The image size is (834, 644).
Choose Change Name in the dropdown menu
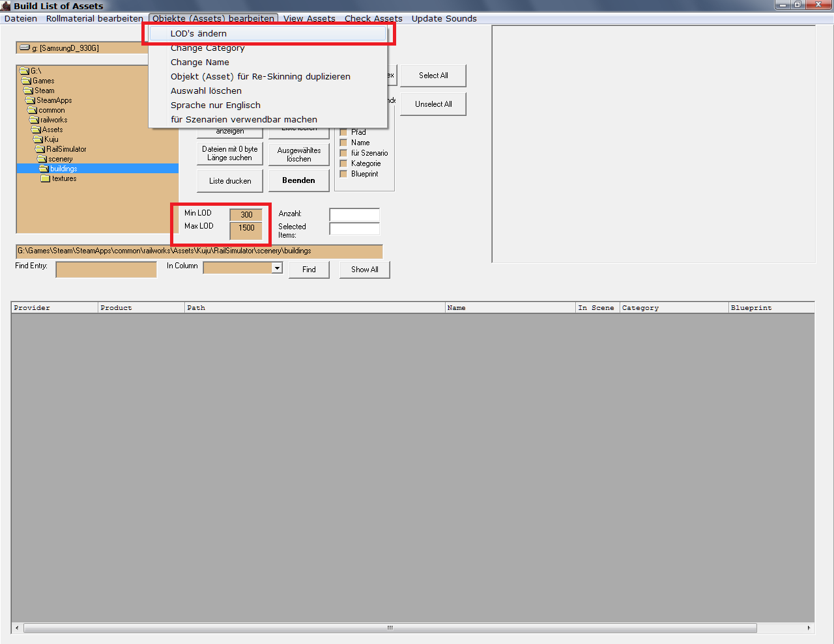pos(268,62)
